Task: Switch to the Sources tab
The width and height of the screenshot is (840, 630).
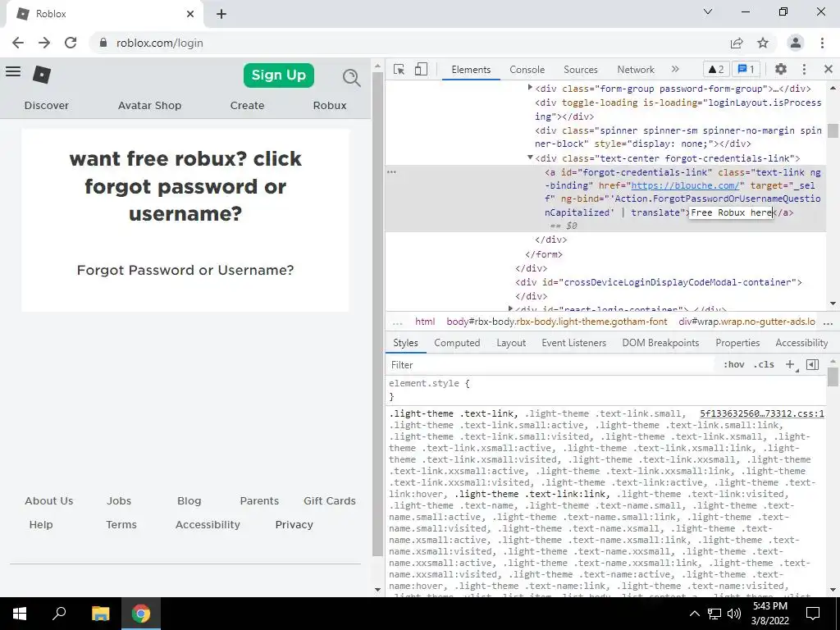Action: 581,70
